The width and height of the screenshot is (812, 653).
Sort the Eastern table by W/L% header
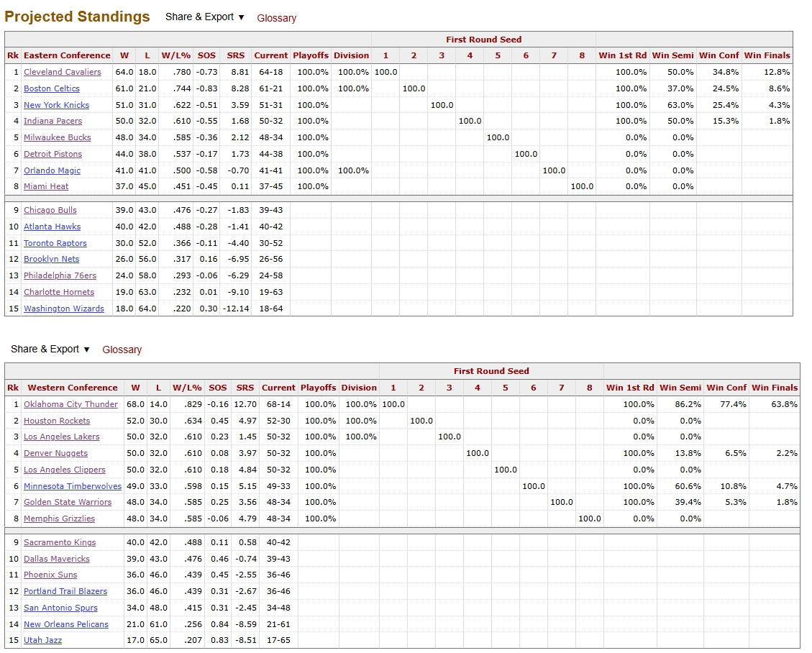pyautogui.click(x=176, y=55)
